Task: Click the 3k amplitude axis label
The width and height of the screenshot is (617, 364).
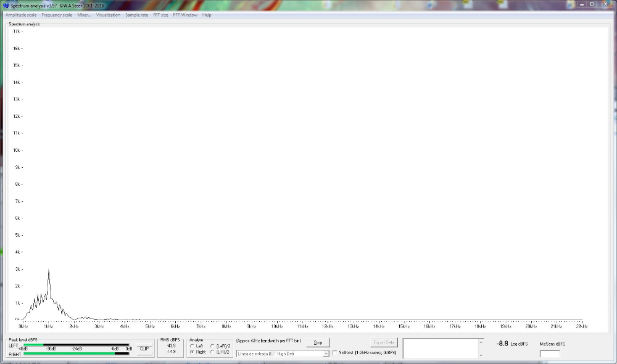Action: coord(17,269)
